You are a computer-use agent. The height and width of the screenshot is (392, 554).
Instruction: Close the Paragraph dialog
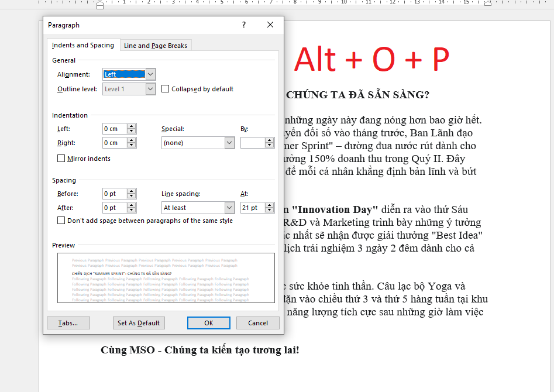click(270, 25)
